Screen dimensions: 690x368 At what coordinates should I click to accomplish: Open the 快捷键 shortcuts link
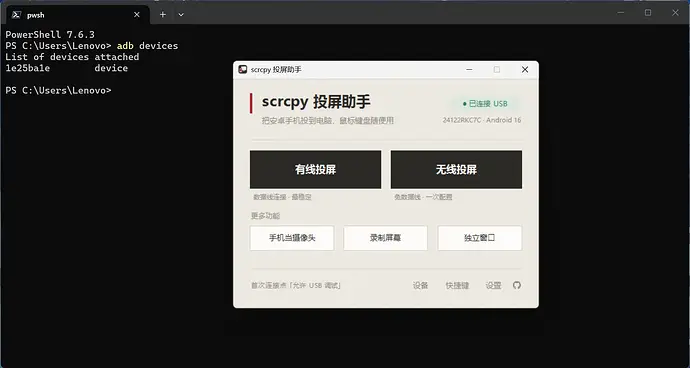coord(457,285)
